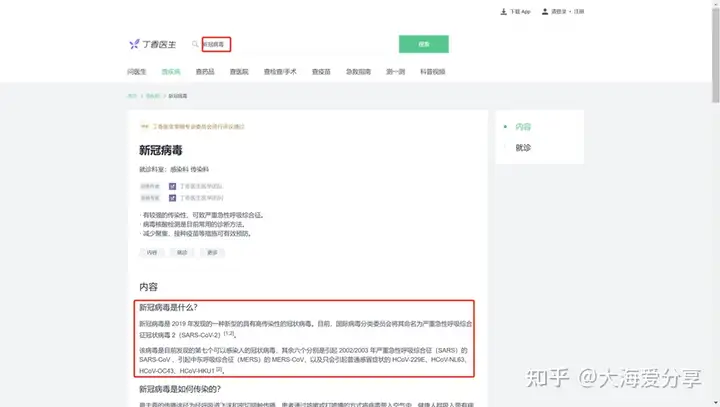The height and width of the screenshot is (407, 720).
Task: Go to the 测一测 navigation tab
Action: point(395,72)
